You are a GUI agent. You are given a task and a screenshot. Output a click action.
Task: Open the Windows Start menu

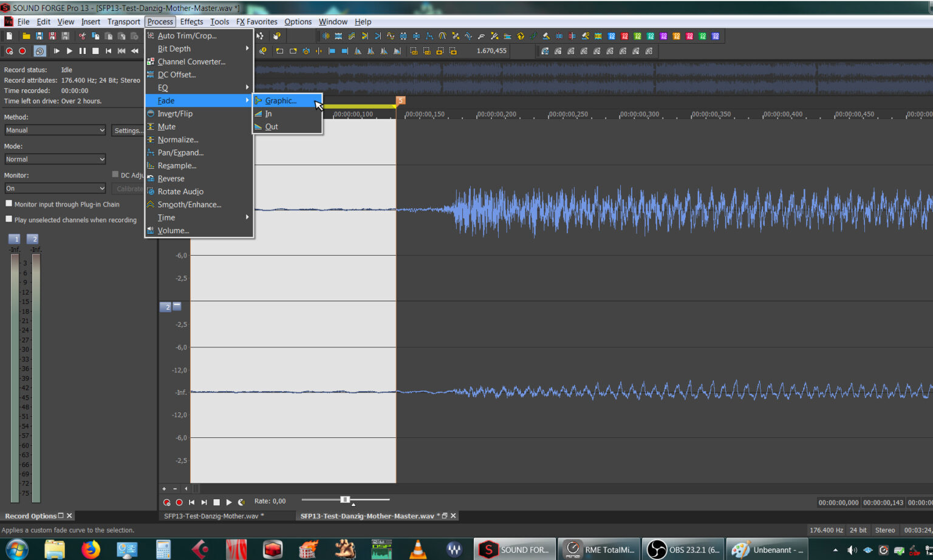click(x=16, y=549)
